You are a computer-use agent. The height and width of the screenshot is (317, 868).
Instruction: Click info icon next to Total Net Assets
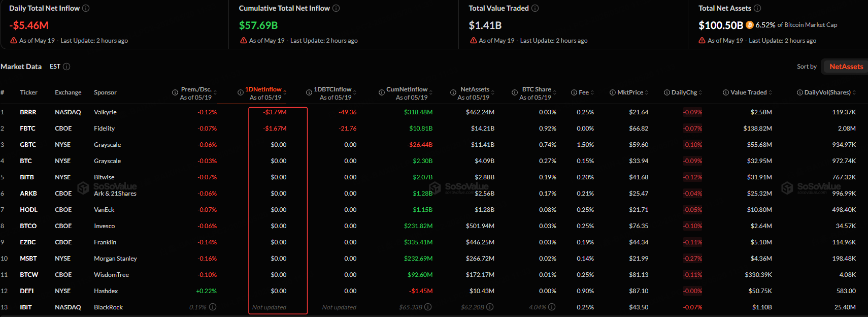[x=757, y=8]
